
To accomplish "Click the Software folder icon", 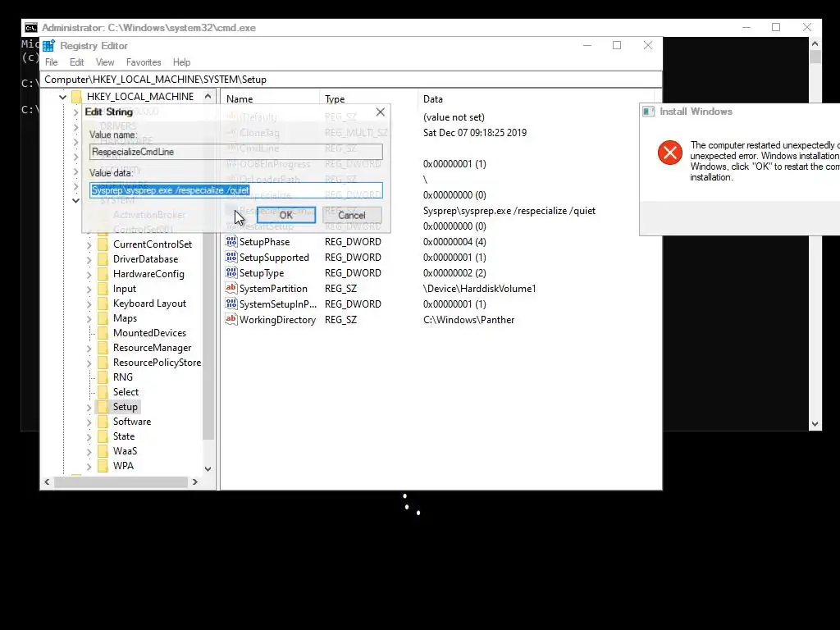I will [103, 422].
